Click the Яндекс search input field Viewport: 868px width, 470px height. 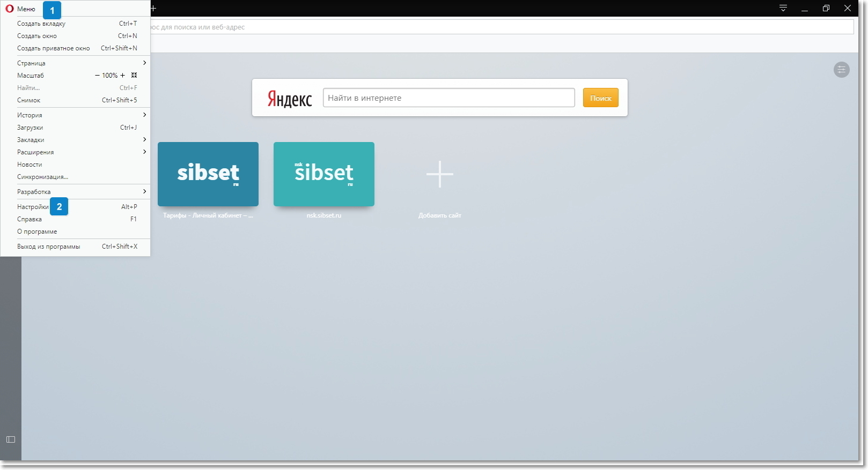pyautogui.click(x=449, y=98)
